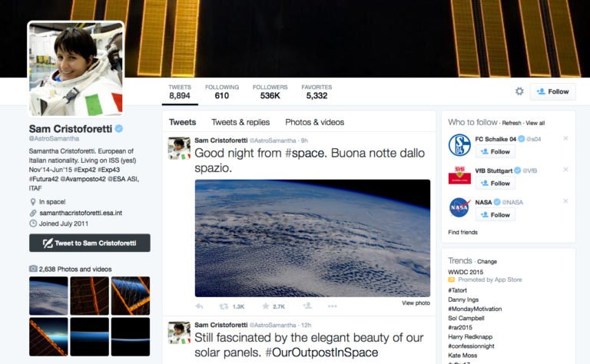Viewport: 590px width, 364px height.
Task: Open more options ellipsis on first tweet
Action: point(332,306)
